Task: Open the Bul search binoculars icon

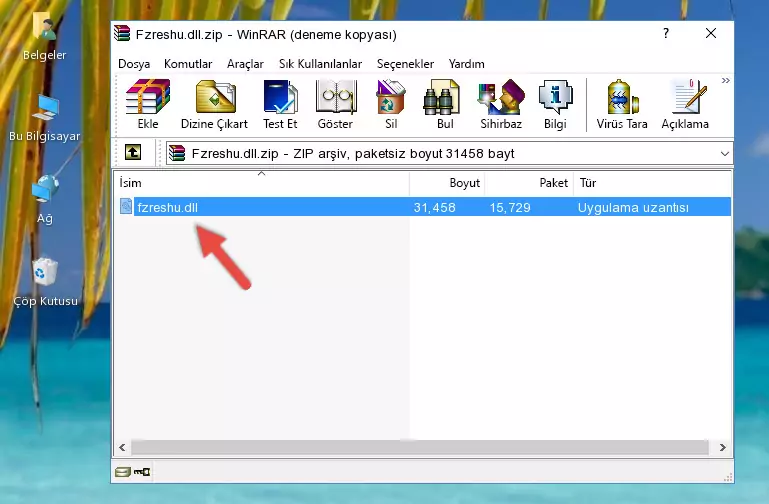Action: click(441, 97)
